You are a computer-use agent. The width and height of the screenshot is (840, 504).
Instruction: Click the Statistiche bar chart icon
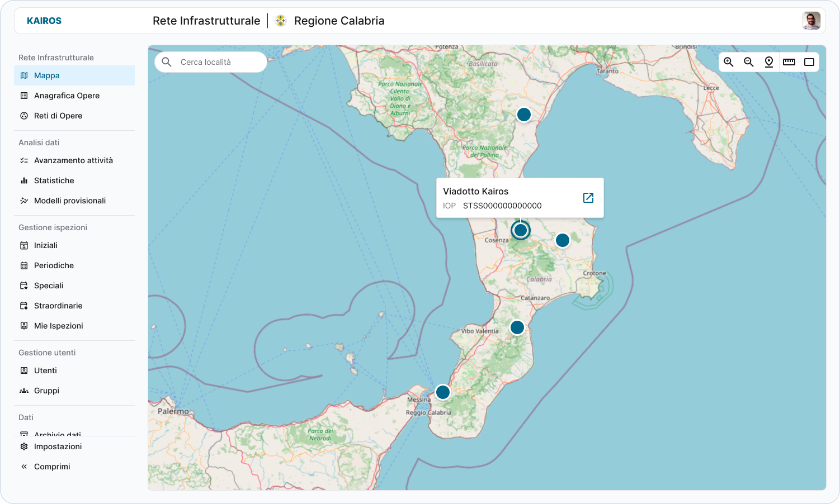pyautogui.click(x=24, y=180)
